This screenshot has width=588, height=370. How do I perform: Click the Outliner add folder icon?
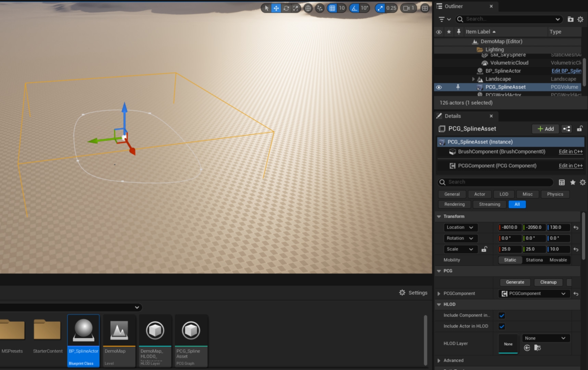tap(570, 19)
